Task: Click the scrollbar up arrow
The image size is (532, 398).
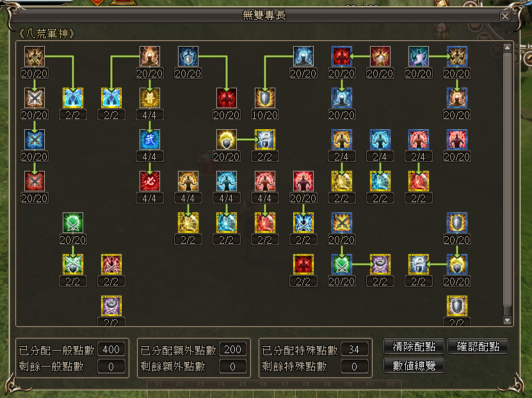Action: [x=508, y=48]
